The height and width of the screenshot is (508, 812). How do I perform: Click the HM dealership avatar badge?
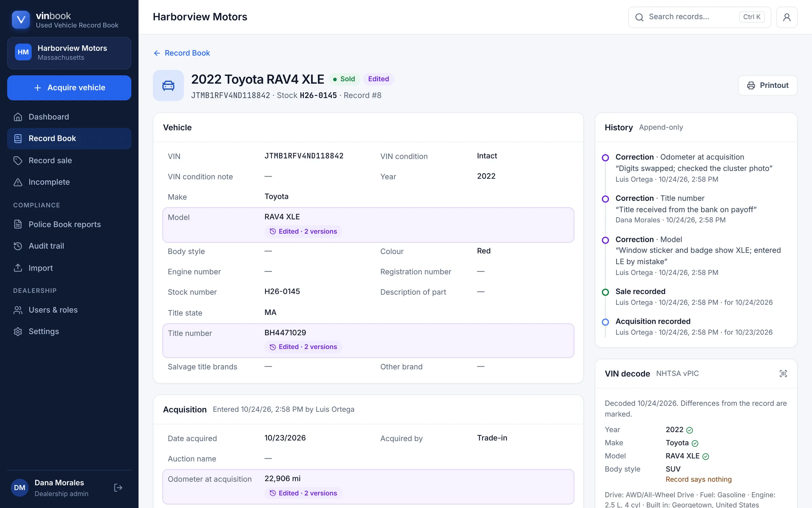pyautogui.click(x=23, y=52)
